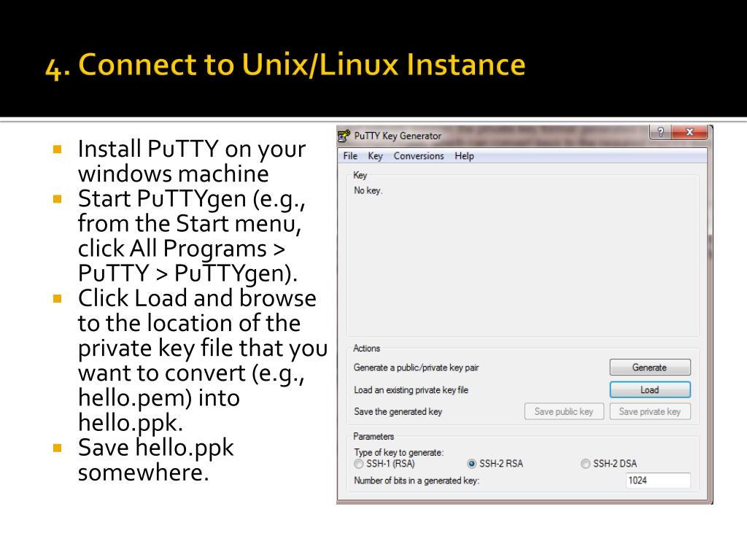Click the Save private key button

pos(650,411)
